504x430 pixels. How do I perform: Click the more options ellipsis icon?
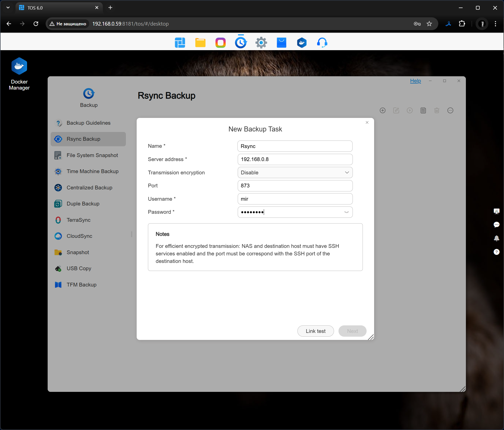pyautogui.click(x=450, y=110)
